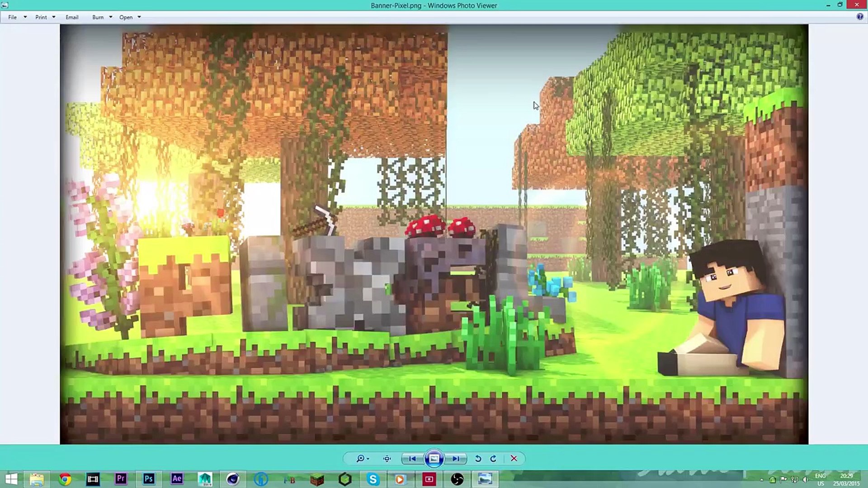Screen dimensions: 868x488
Task: Click the displayed Minecraft banner image
Action: pyautogui.click(x=434, y=234)
